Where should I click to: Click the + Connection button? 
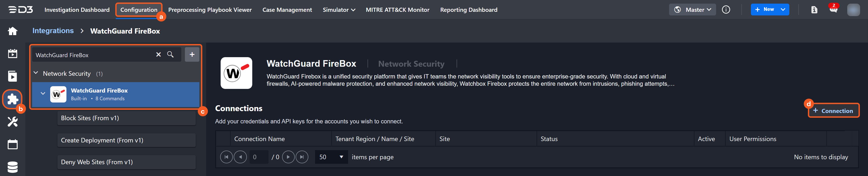(x=833, y=111)
